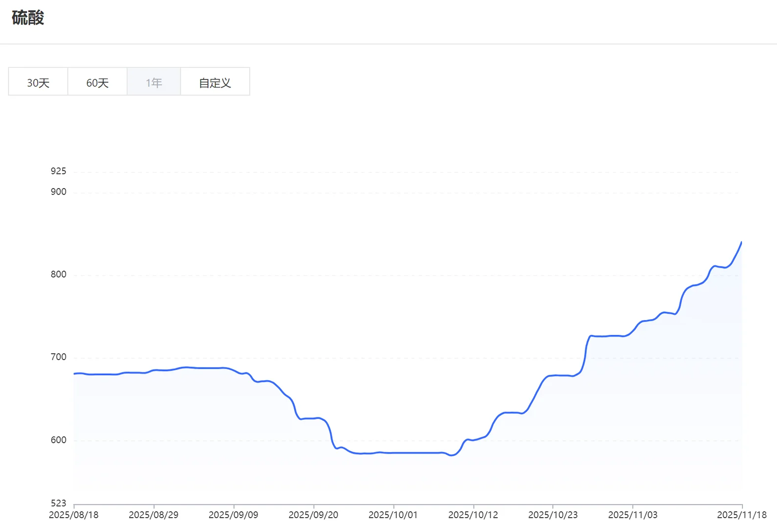Click the 2025/08/29 date label
Image resolution: width=777 pixels, height=532 pixels.
(153, 515)
